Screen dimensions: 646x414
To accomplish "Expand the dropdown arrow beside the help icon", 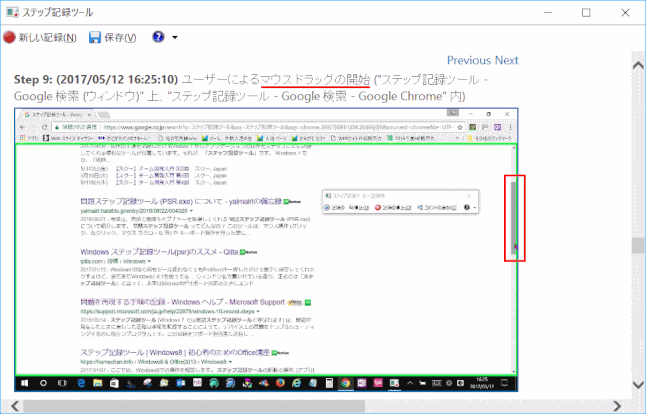I will [x=175, y=37].
